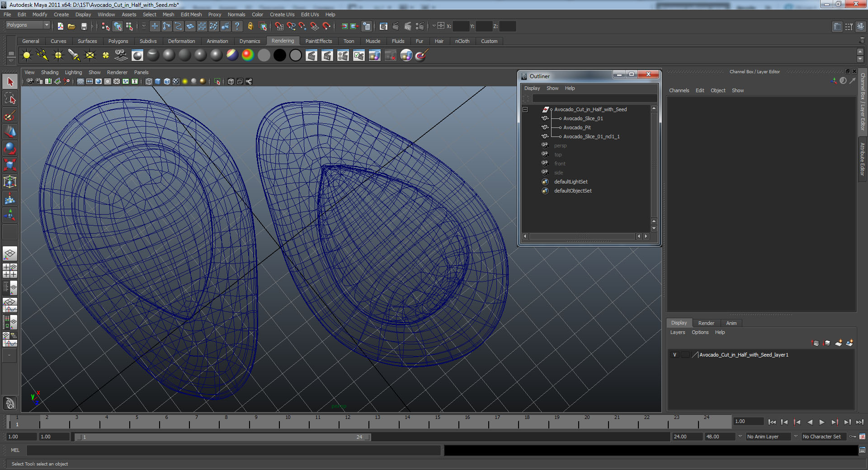Toggle wireframe shading in viewport panel toolbar
The image size is (868, 470).
[x=149, y=81]
